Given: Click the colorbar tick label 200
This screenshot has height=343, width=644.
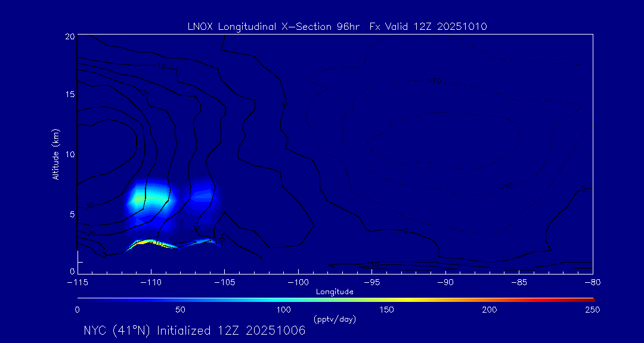Looking at the screenshot, I should tap(490, 310).
